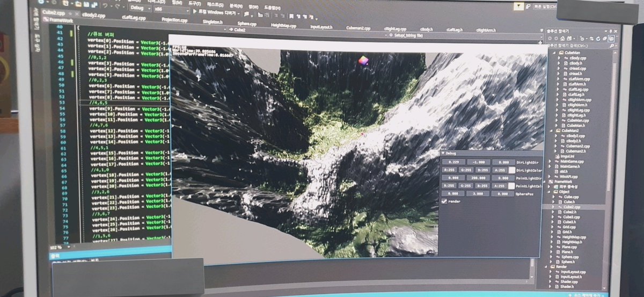Click the Open File folder toolbar icon
Screen dimensions: 644x297
click(x=78, y=4)
